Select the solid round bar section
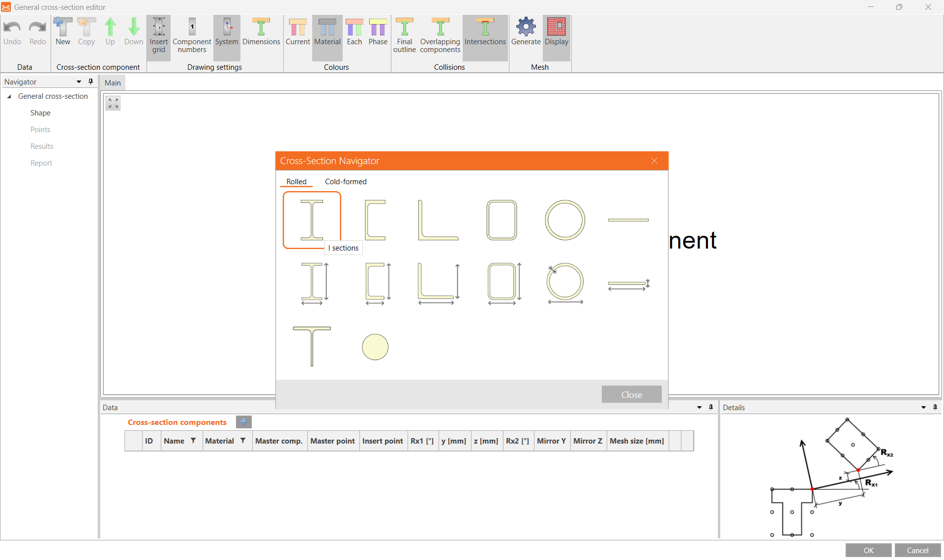944x560 pixels. tap(375, 347)
